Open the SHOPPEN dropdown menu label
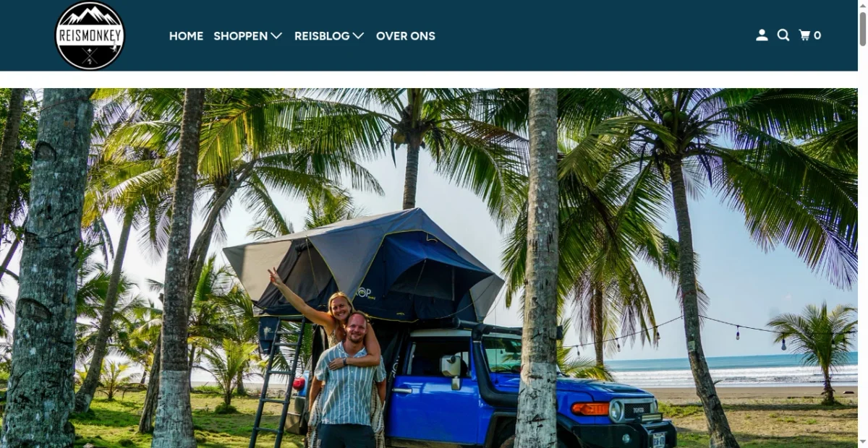868x448 pixels. [240, 36]
